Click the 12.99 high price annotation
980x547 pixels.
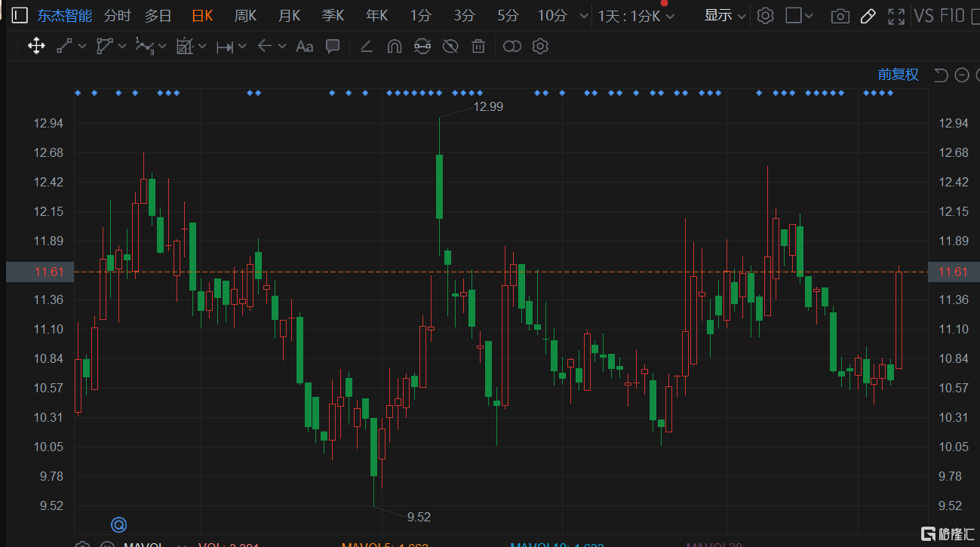(x=488, y=106)
